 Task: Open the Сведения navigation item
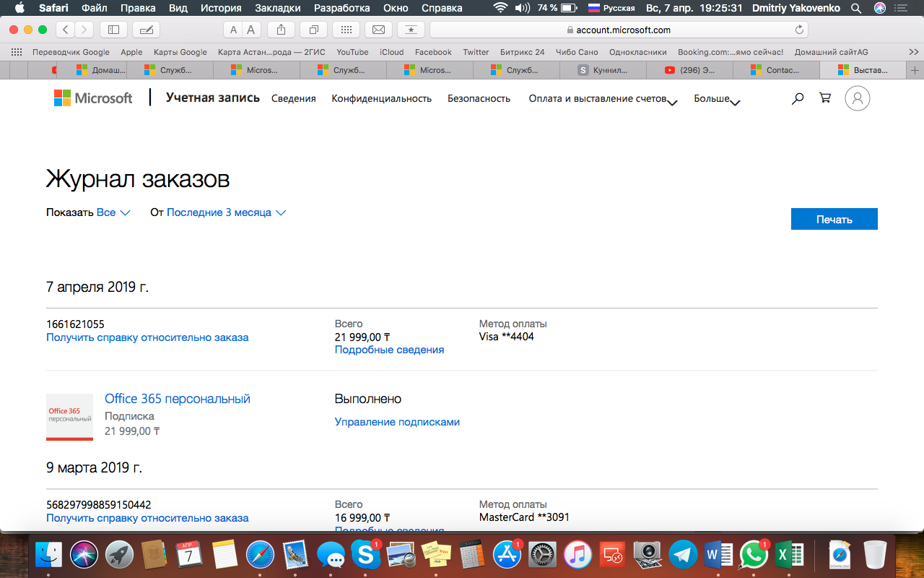pyautogui.click(x=294, y=98)
